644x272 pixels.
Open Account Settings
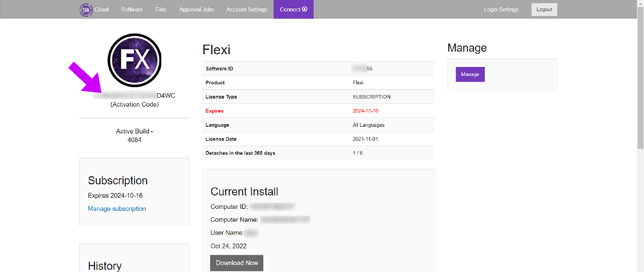(247, 9)
